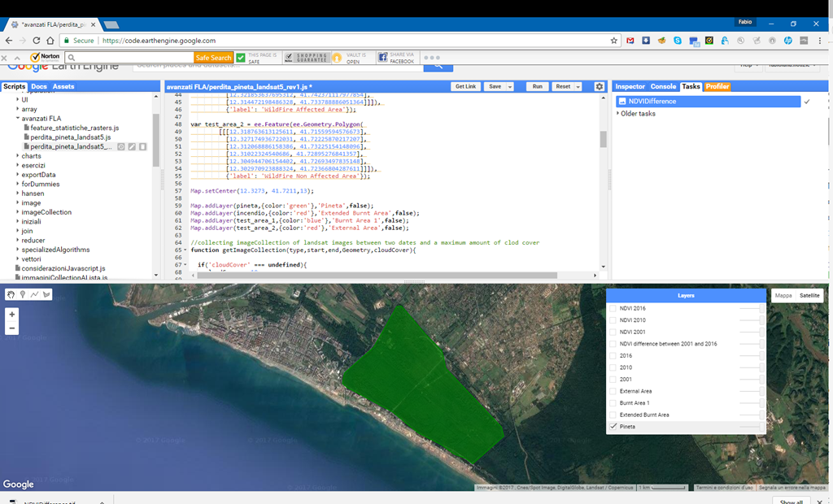The width and height of the screenshot is (833, 504).
Task: Expand the charts folder in Scripts
Action: click(18, 156)
